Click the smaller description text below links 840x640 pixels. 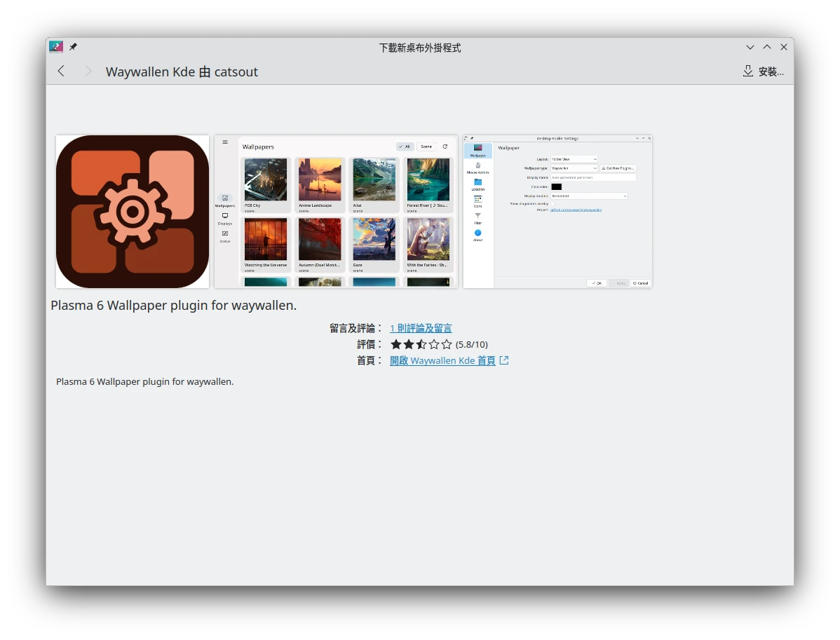[145, 382]
